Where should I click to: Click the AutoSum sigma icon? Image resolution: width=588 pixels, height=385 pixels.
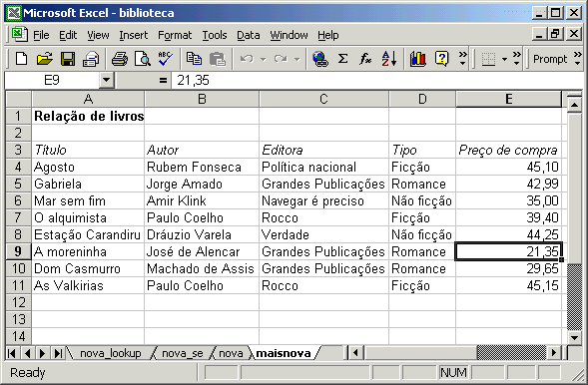tap(342, 59)
